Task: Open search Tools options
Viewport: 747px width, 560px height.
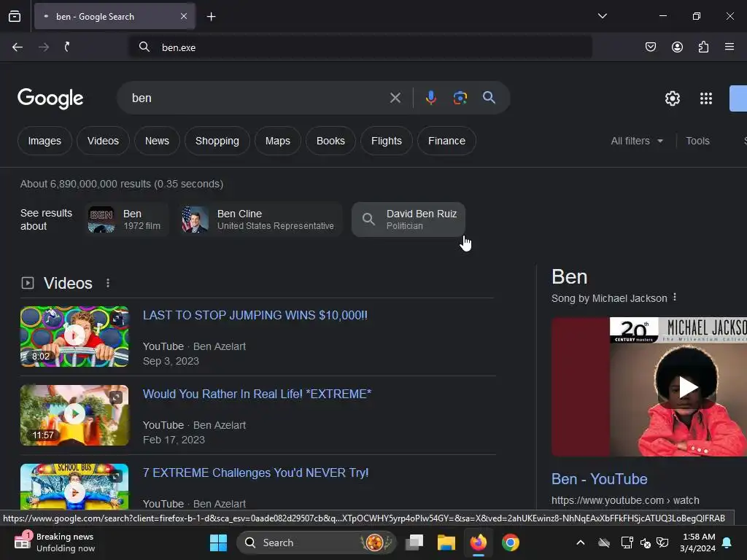Action: click(x=697, y=141)
